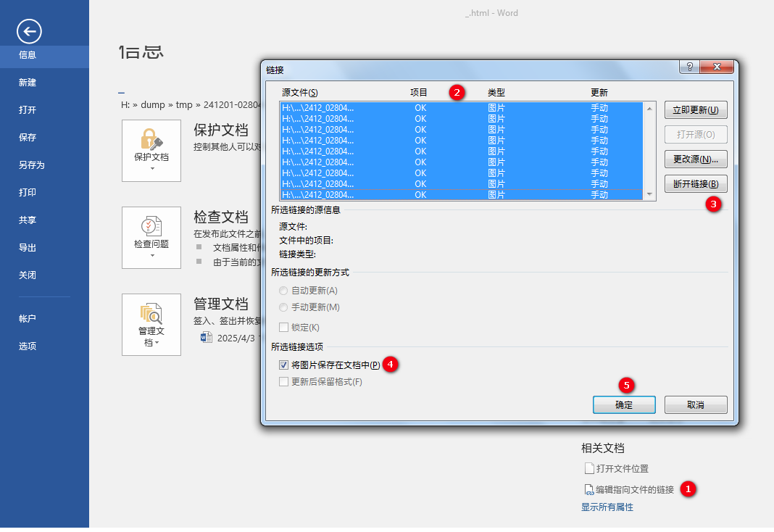This screenshot has height=532, width=774.
Task: Open the 显示所有属性 link
Action: [x=607, y=507]
